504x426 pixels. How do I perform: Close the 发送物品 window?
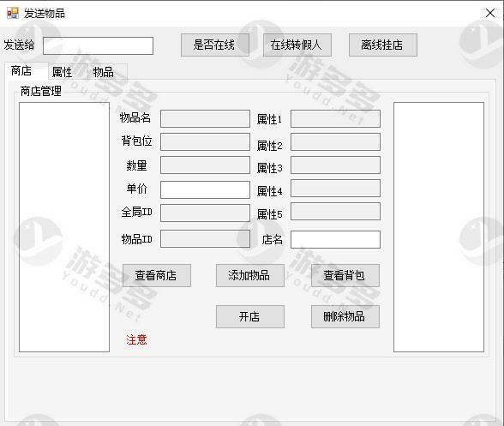(x=490, y=13)
